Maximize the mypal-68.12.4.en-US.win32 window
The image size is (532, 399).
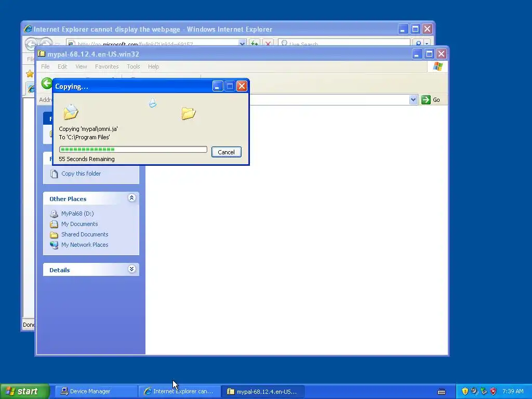(429, 54)
